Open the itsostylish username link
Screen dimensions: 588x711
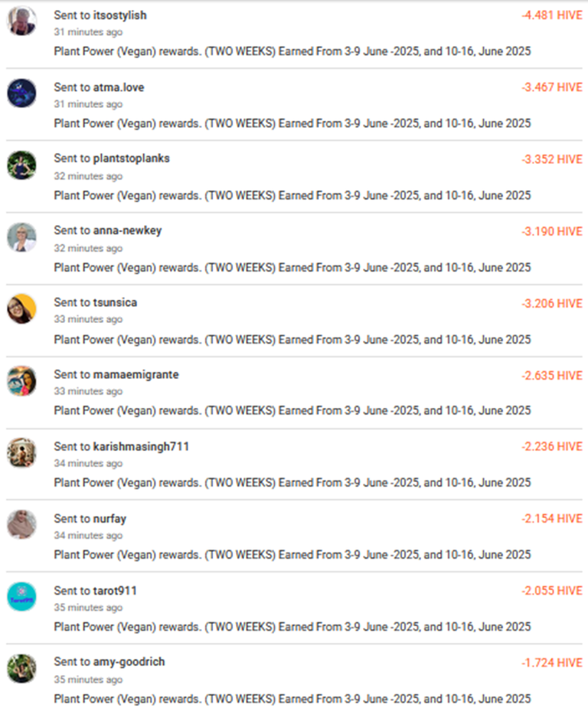(x=119, y=15)
